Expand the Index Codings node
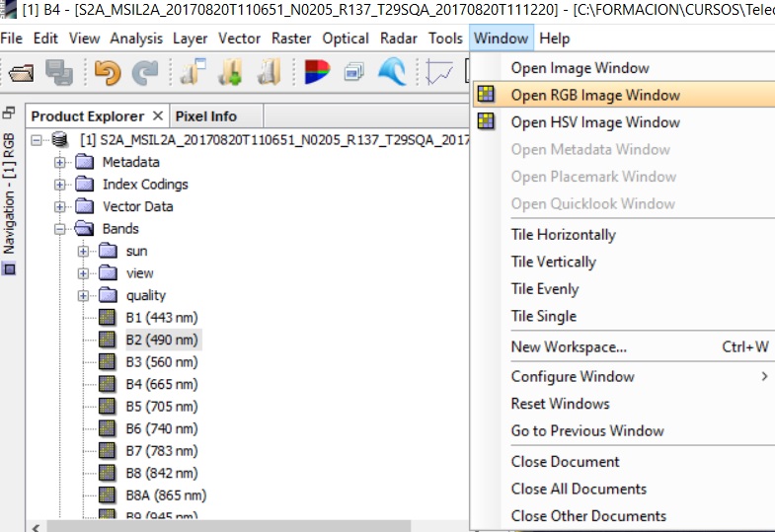The image size is (775, 532). 60,185
